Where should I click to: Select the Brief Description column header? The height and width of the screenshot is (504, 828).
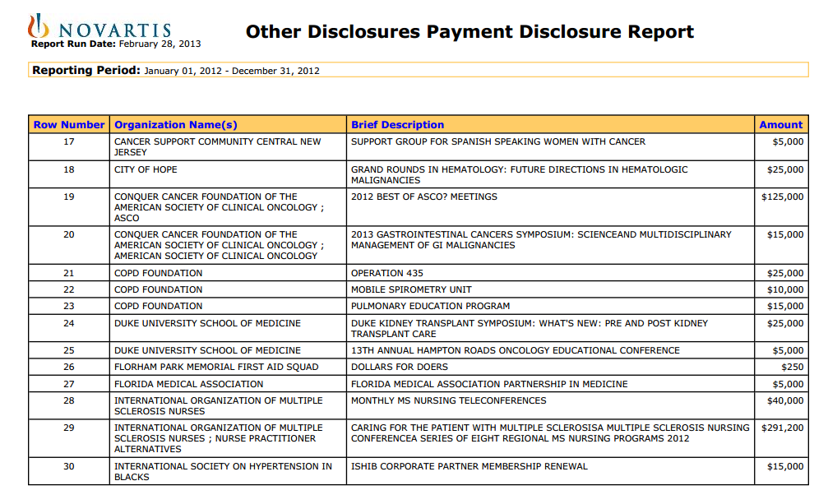(x=550, y=124)
